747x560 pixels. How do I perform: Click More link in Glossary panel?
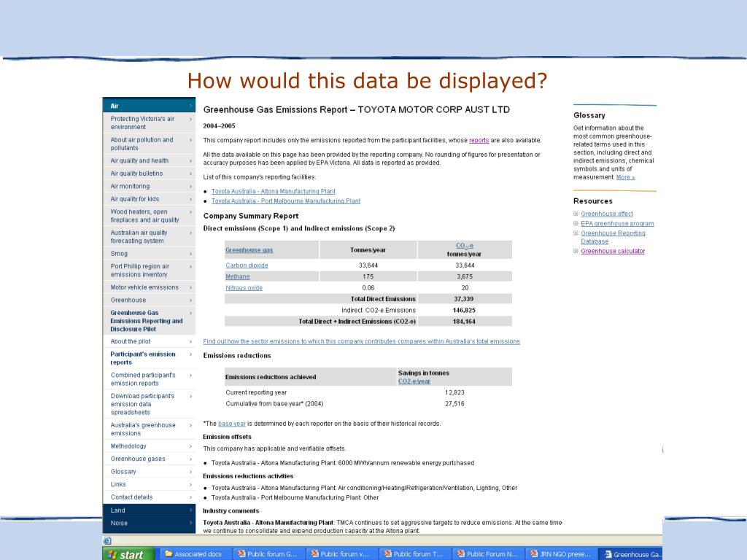point(625,177)
